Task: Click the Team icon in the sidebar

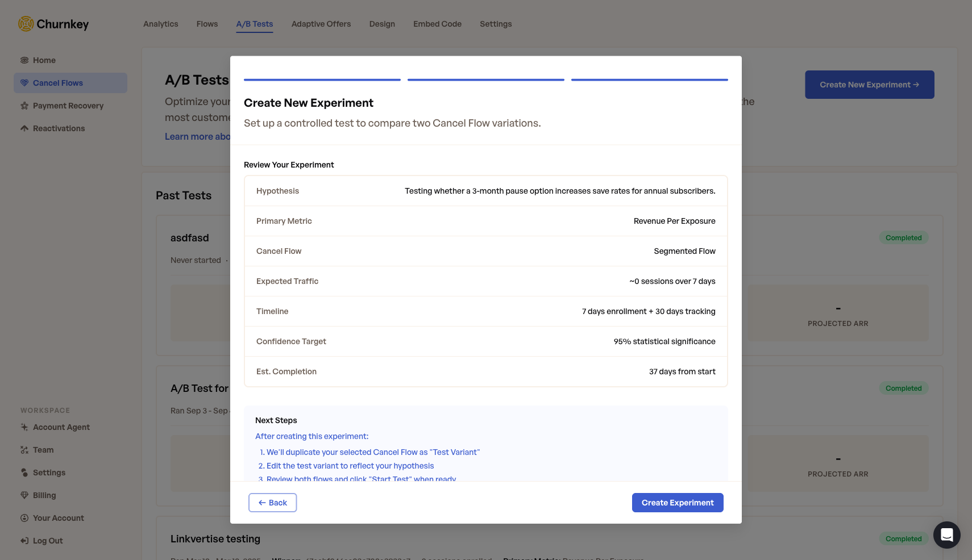Action: [x=24, y=450]
